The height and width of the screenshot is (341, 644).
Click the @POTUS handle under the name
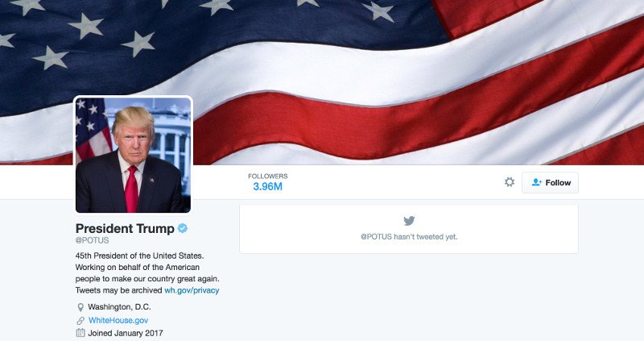tap(92, 240)
